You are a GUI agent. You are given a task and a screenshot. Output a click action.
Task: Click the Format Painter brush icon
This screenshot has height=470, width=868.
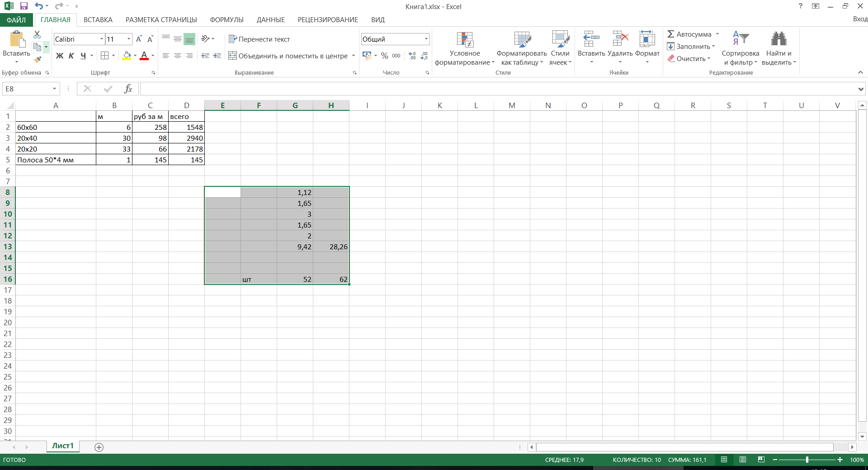[x=38, y=59]
